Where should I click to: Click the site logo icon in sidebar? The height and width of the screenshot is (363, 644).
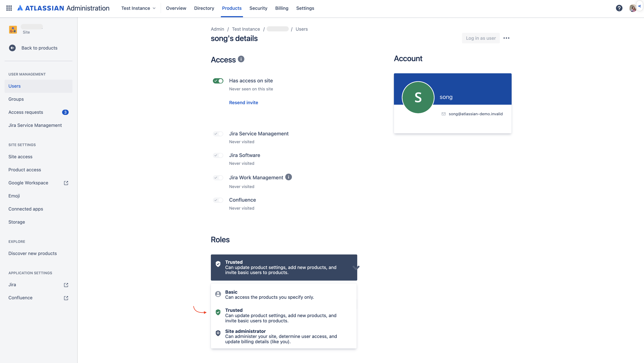(13, 29)
